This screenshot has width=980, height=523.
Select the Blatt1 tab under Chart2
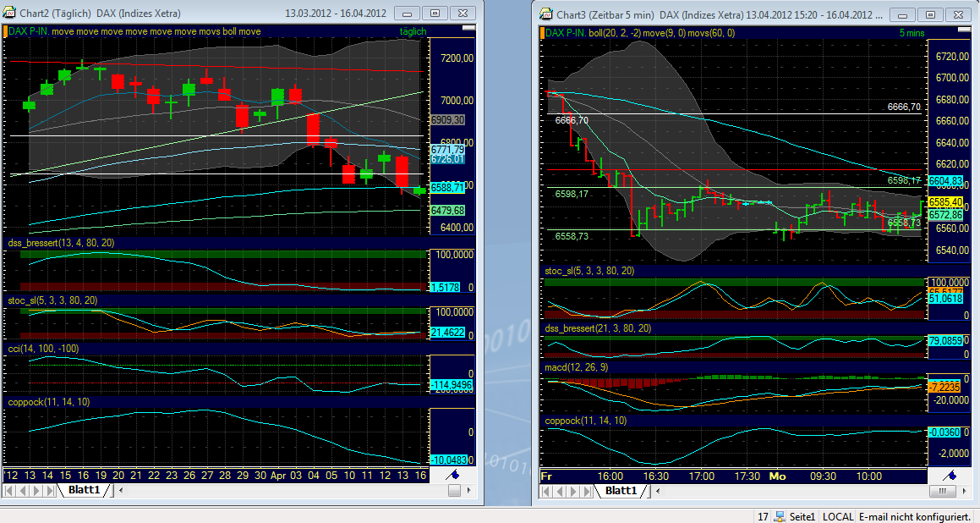pyautogui.click(x=85, y=490)
